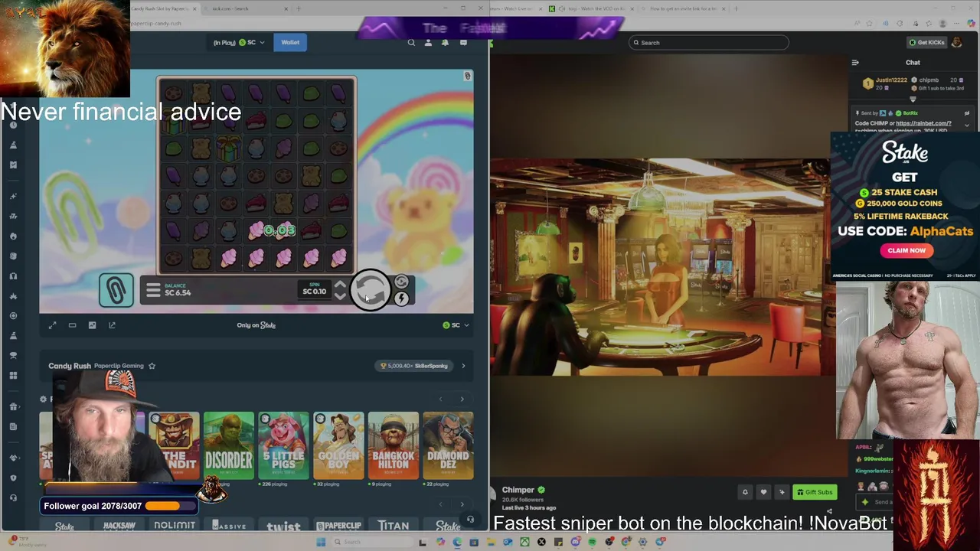Open the Golden Boy game thumbnail
The image size is (980, 551).
(338, 445)
